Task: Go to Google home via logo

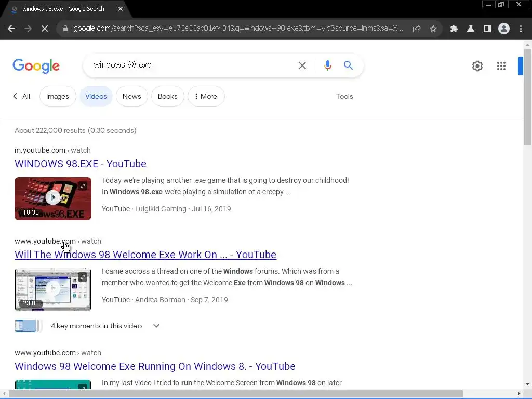Action: pos(36,66)
